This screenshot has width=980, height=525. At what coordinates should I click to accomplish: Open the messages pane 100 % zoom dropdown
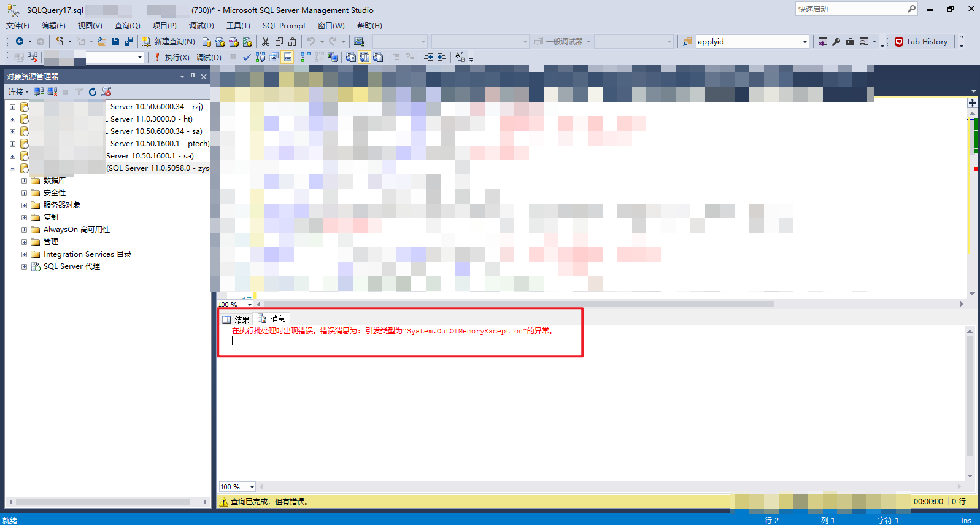point(252,487)
